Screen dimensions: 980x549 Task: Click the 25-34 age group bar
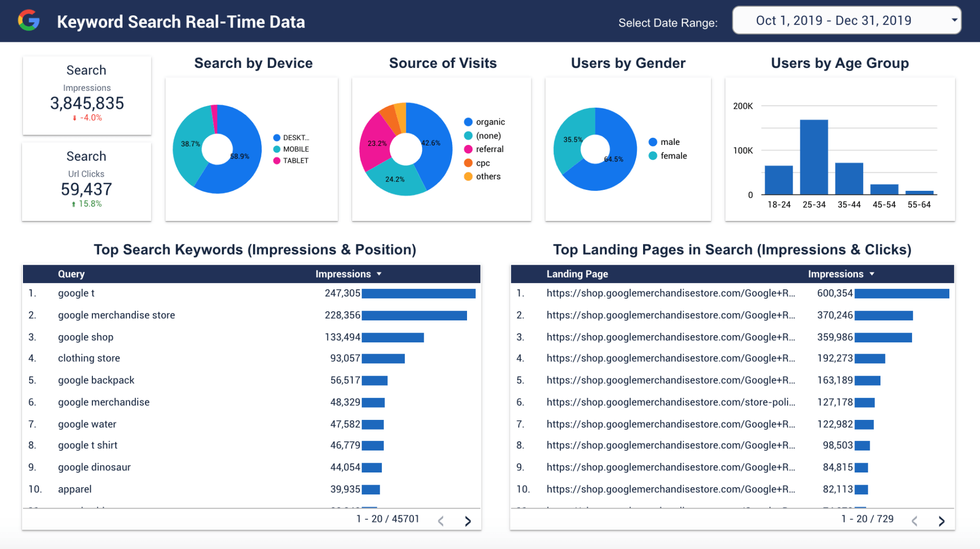click(x=814, y=157)
